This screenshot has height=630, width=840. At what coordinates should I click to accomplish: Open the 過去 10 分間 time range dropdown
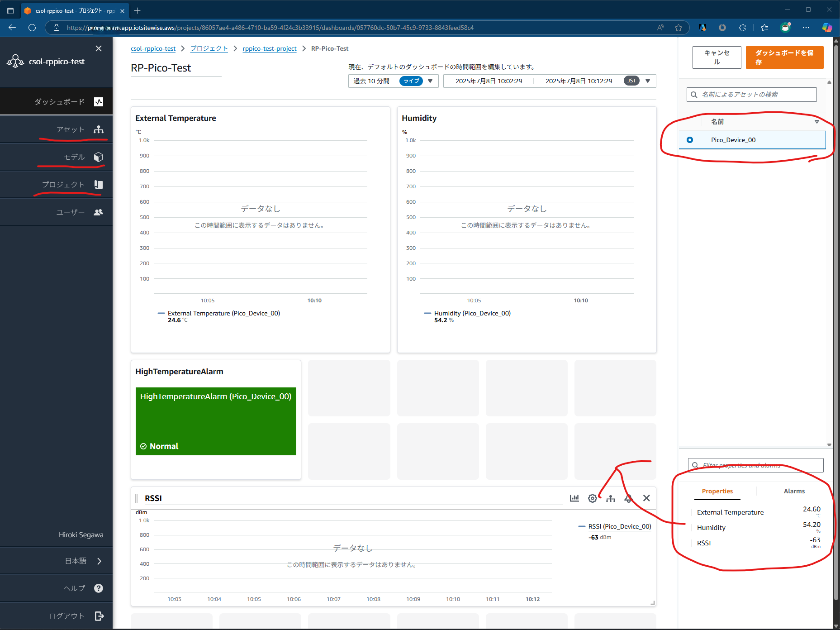(393, 81)
